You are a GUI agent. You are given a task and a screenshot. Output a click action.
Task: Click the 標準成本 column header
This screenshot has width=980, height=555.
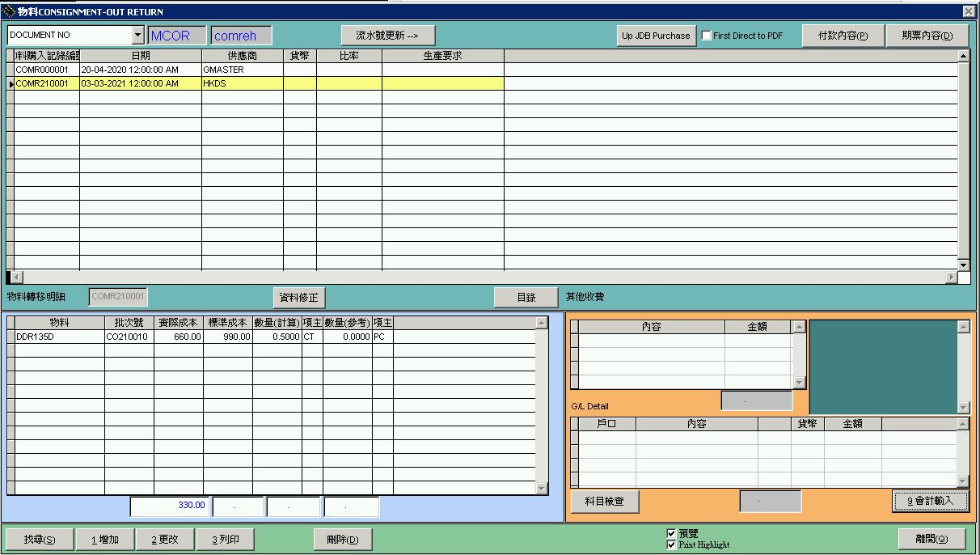(228, 323)
